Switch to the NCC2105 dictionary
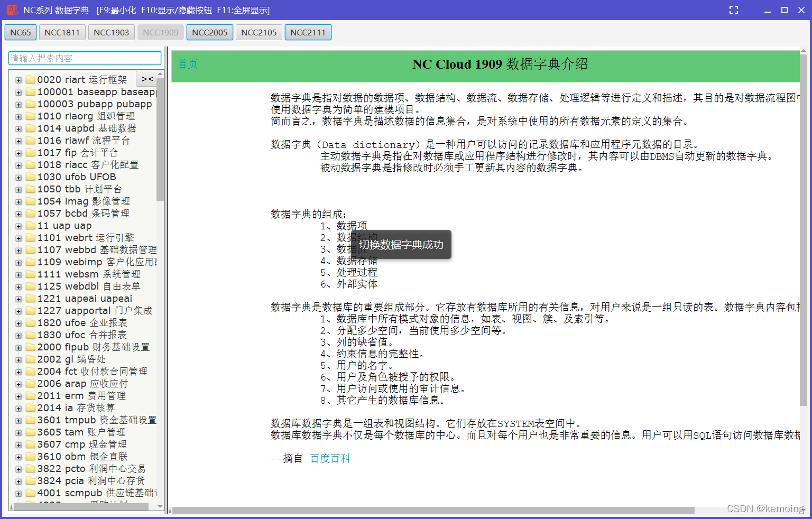The image size is (812, 519). tap(259, 32)
